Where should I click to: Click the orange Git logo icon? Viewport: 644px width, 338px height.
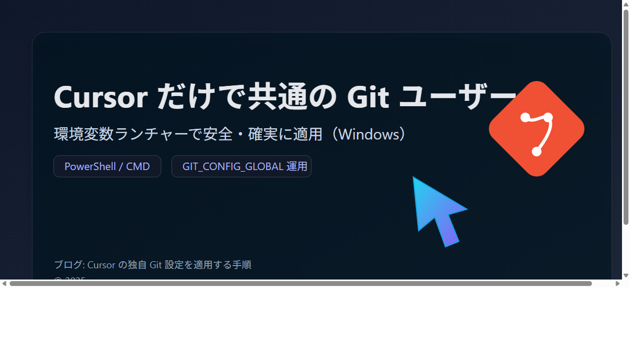click(x=537, y=129)
